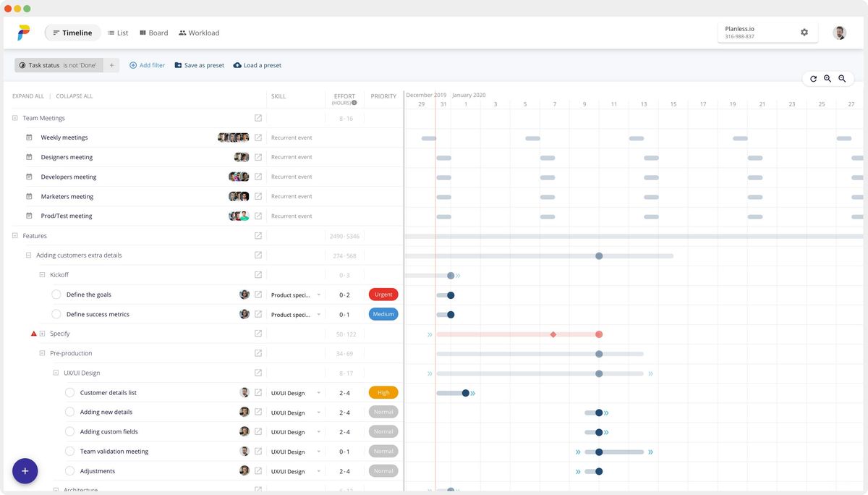Click the Planless logo in the top-left corner

pos(22,32)
